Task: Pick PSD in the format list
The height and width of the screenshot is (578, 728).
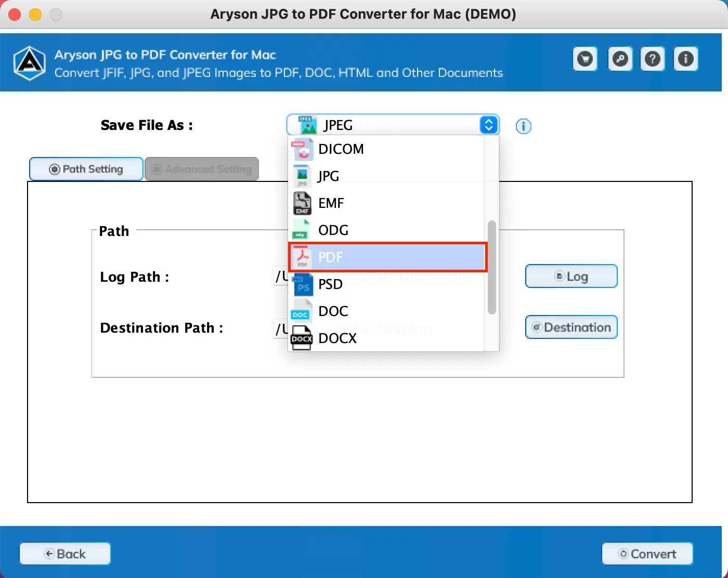Action: [x=386, y=284]
